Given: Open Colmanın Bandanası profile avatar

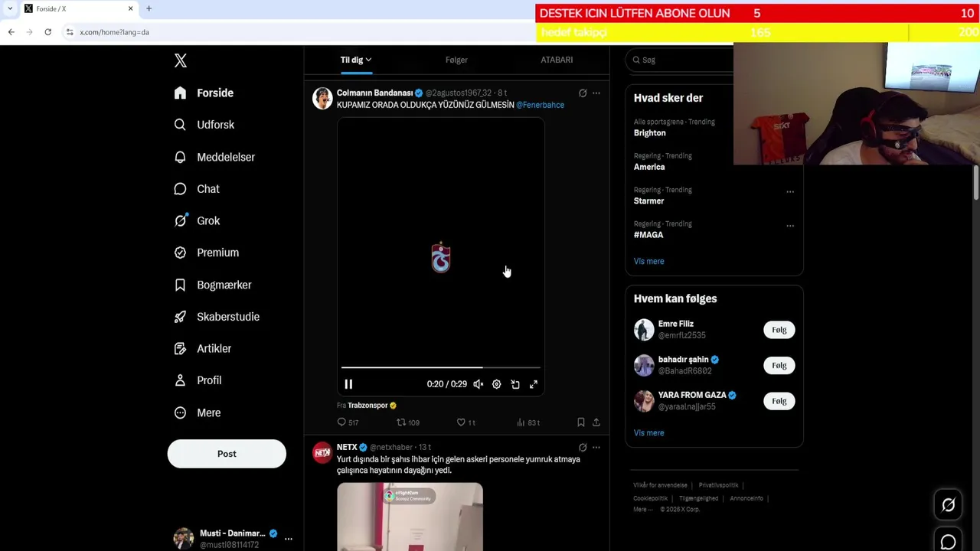Looking at the screenshot, I should [322, 98].
